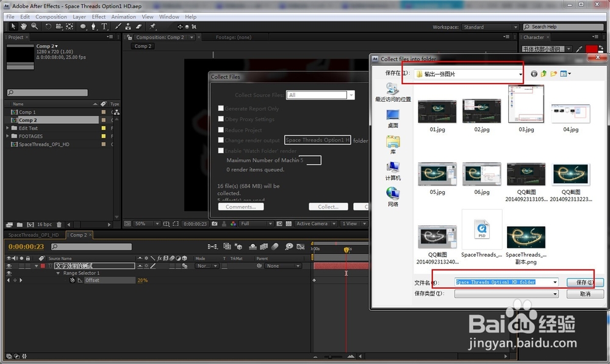Click the new folder icon in Project panel
This screenshot has width=610, height=364.
20,224
